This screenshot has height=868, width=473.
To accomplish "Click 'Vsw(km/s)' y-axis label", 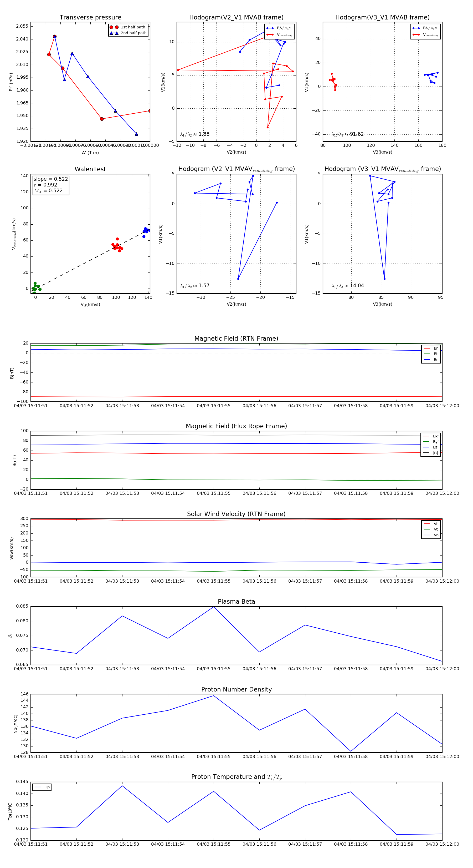I will (x=12, y=548).
